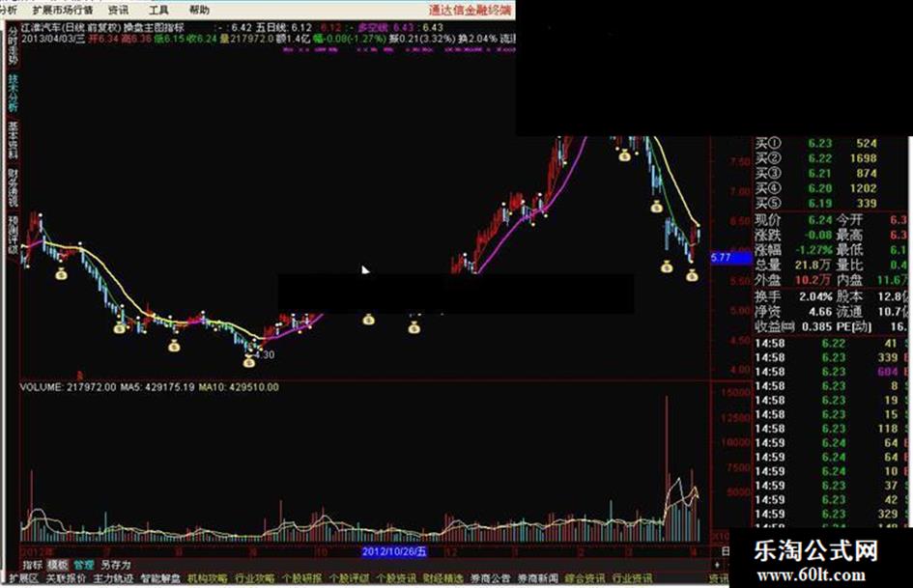Screen dimensions: 913x588
Task: Open the 机构攻略 bottom tab
Action: [208, 578]
